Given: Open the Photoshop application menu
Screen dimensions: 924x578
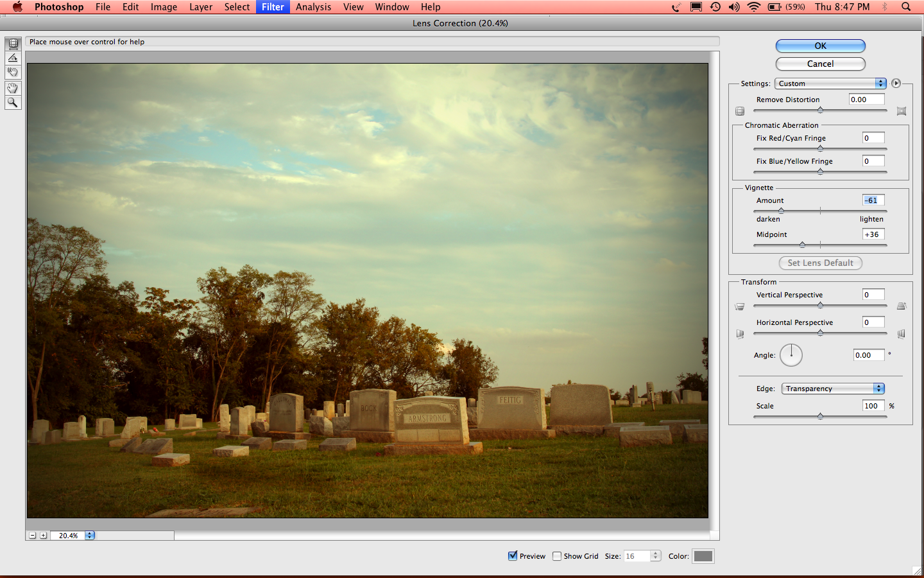Looking at the screenshot, I should coord(59,7).
